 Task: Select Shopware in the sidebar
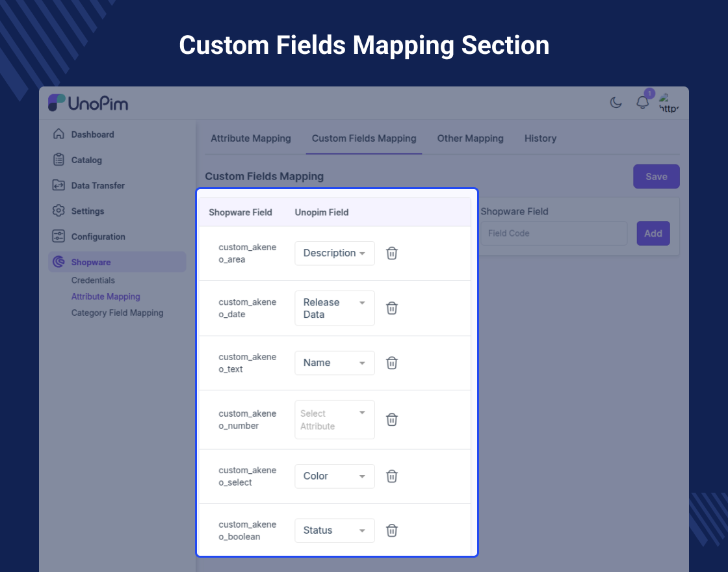click(117, 262)
